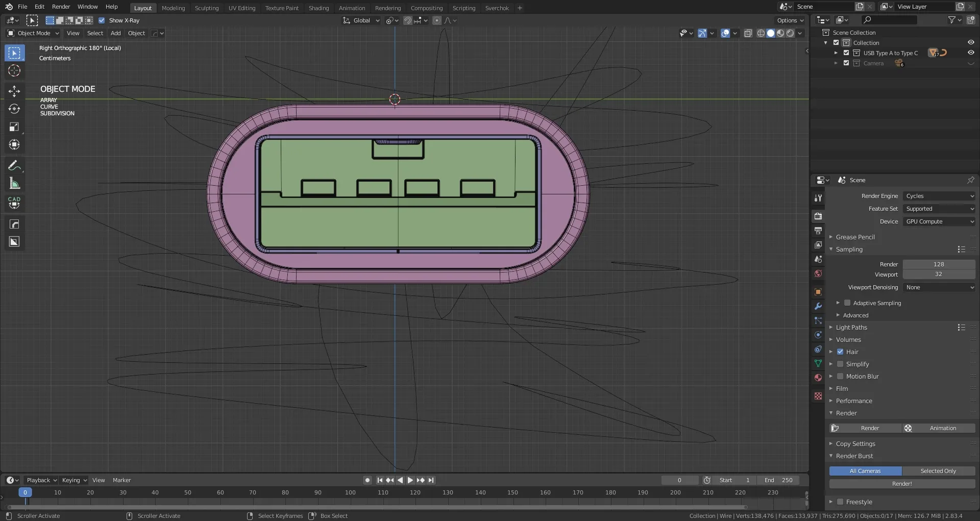Select the Move tool in toolbar
Viewport: 980px width, 521px height.
[x=14, y=91]
